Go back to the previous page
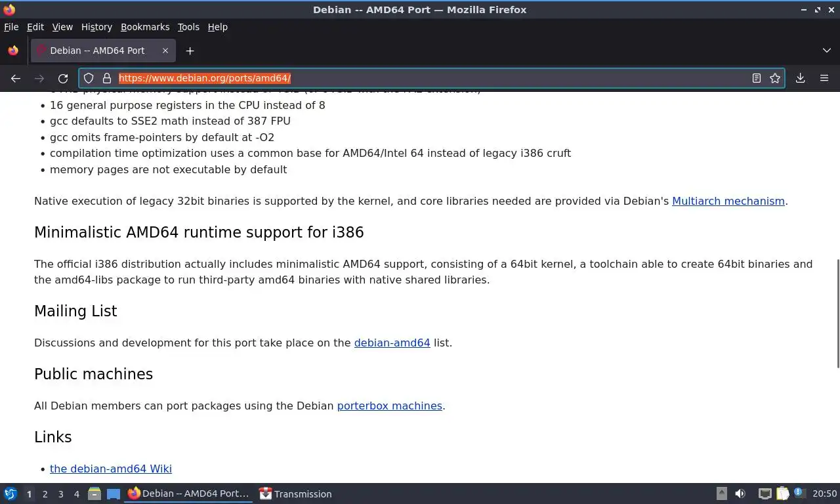The image size is (840, 504). point(16,78)
